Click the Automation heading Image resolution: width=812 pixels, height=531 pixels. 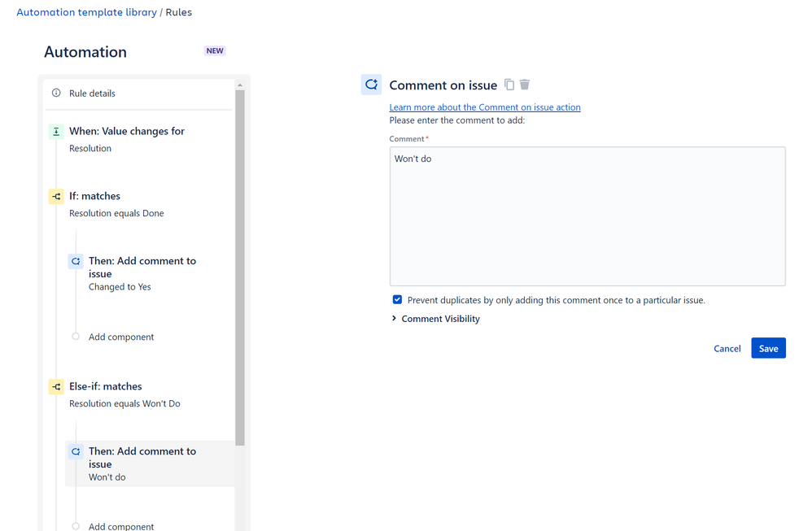(x=85, y=52)
